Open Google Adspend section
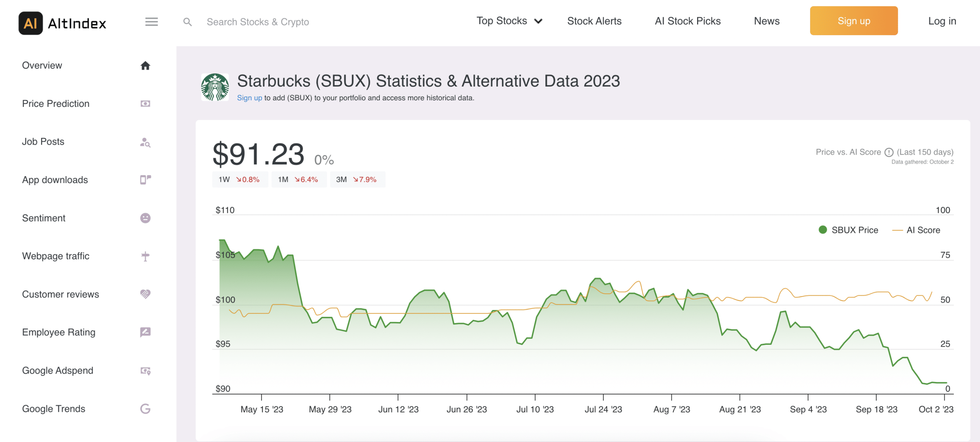980x442 pixels. (x=57, y=370)
